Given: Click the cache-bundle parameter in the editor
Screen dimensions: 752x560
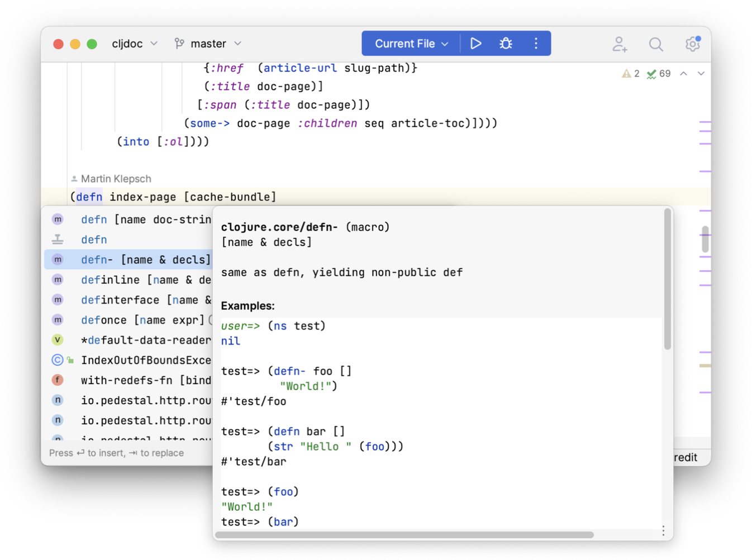Looking at the screenshot, I should pyautogui.click(x=230, y=197).
